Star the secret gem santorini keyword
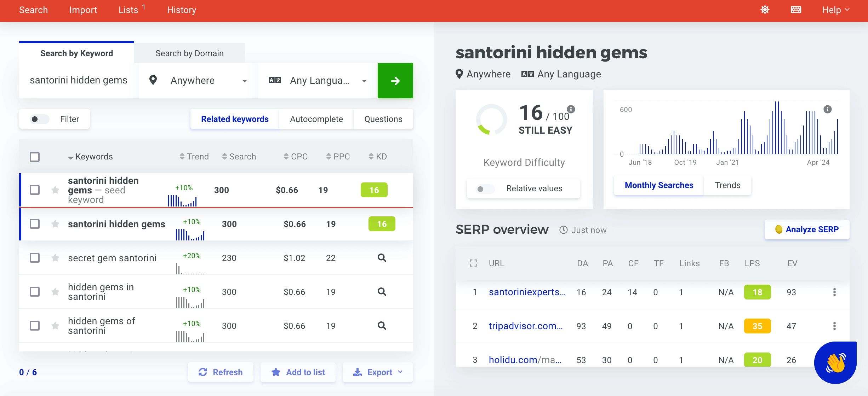 [x=55, y=258]
